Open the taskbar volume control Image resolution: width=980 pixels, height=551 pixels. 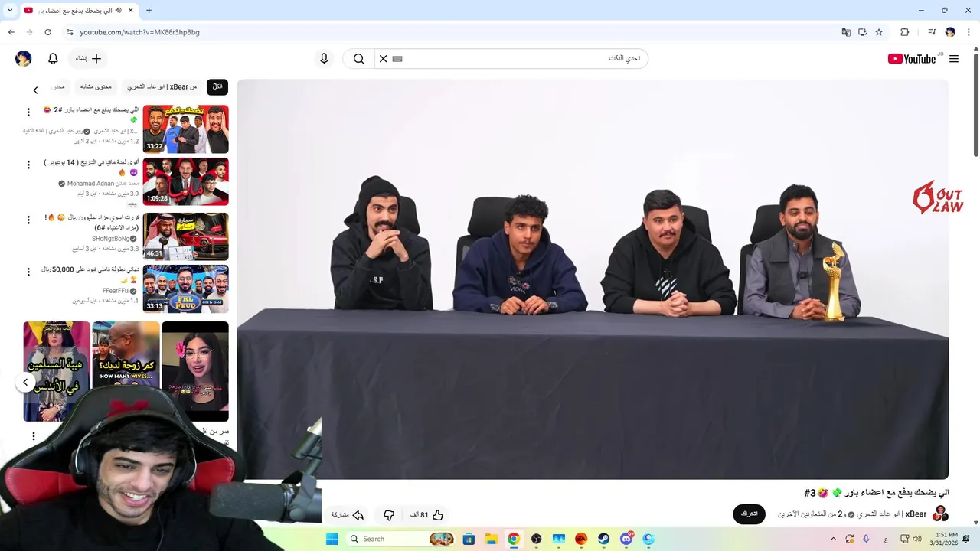(917, 539)
